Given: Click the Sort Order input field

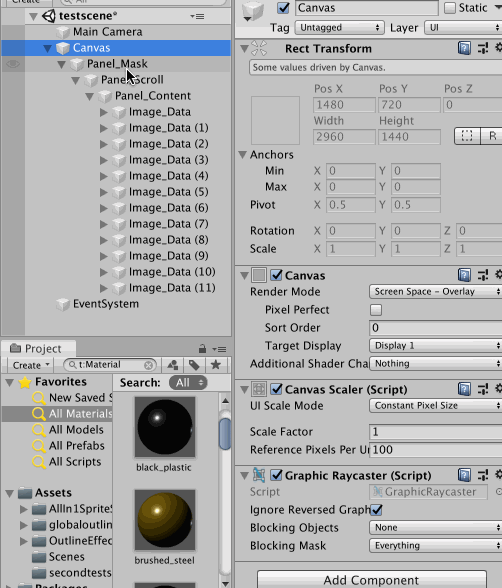Looking at the screenshot, I should coord(435,328).
